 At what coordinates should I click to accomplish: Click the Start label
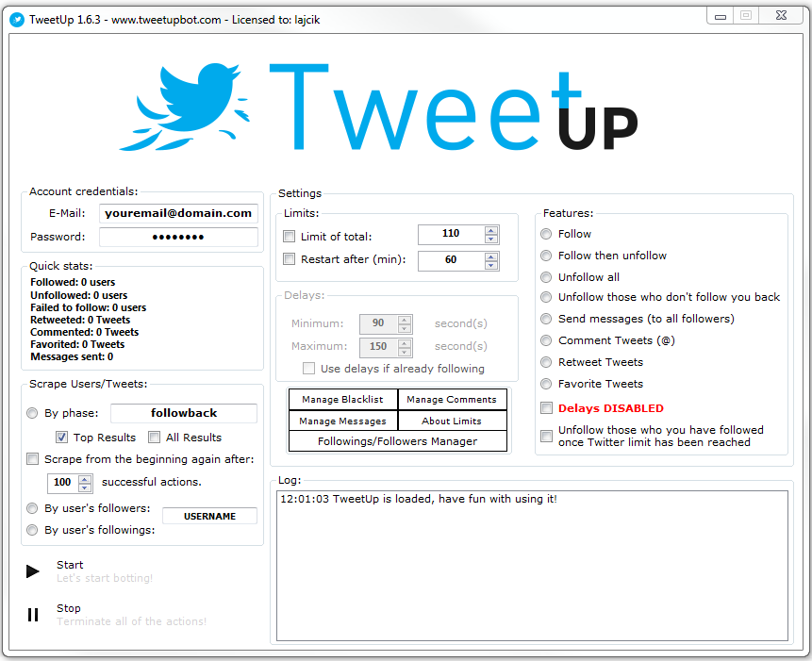tap(70, 565)
